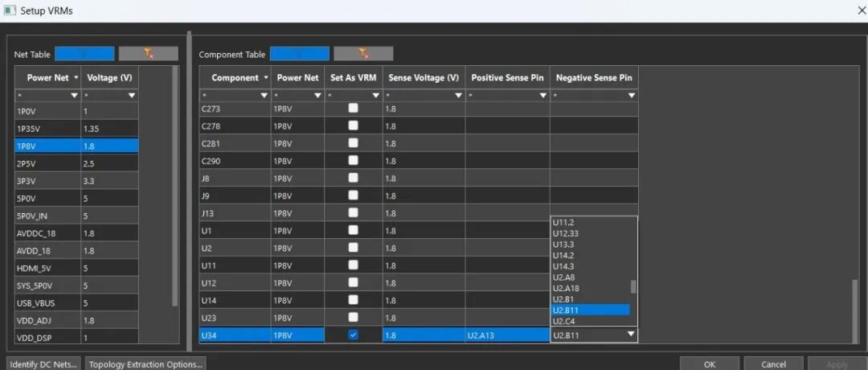Select U2.B11 in the pin list

pyautogui.click(x=591, y=310)
